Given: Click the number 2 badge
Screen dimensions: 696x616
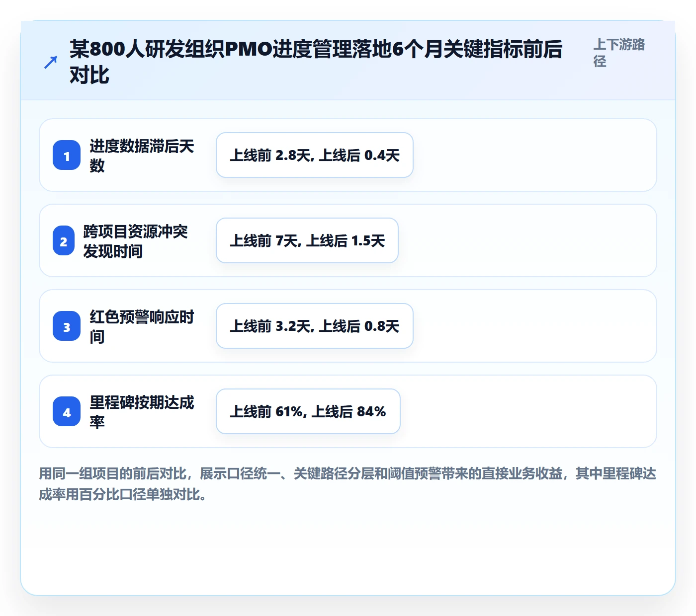Looking at the screenshot, I should coord(64,241).
